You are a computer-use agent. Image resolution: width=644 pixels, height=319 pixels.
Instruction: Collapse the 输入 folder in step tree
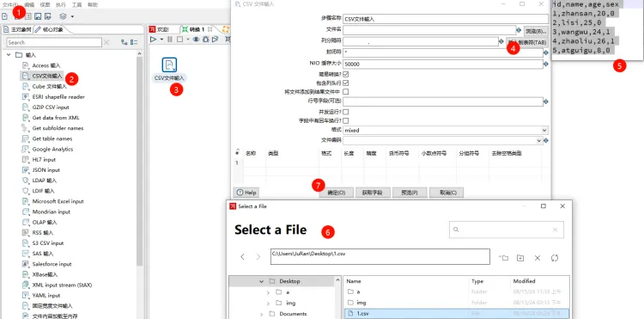(x=9, y=55)
